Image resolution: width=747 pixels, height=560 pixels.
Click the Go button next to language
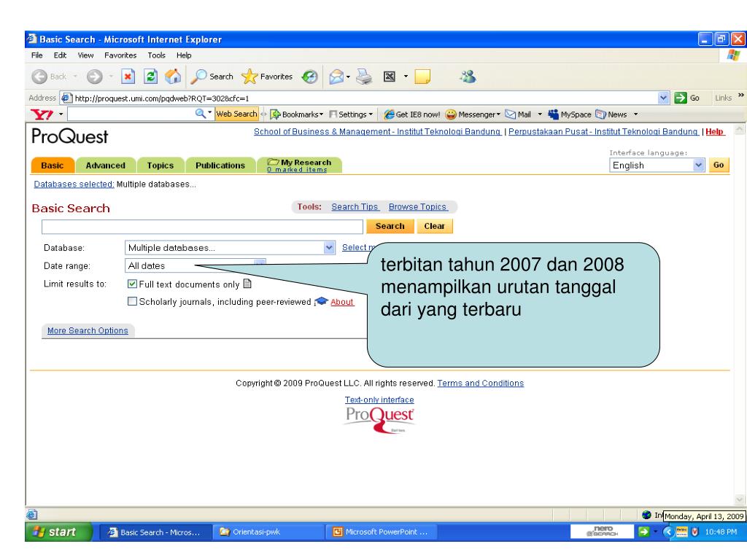pos(719,165)
